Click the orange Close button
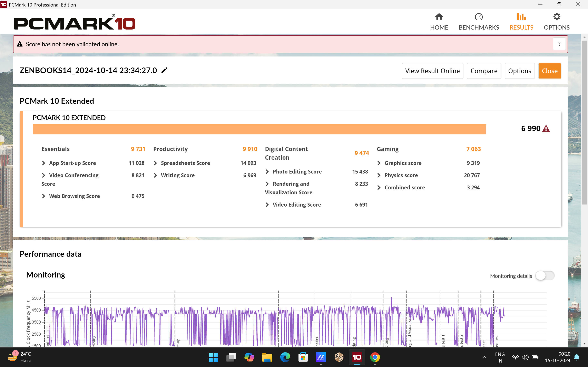588x367 pixels. pos(549,71)
